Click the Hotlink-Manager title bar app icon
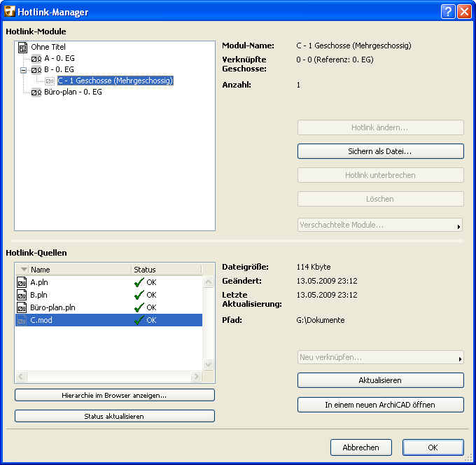Image resolution: width=476 pixels, height=465 pixels. coord(10,11)
